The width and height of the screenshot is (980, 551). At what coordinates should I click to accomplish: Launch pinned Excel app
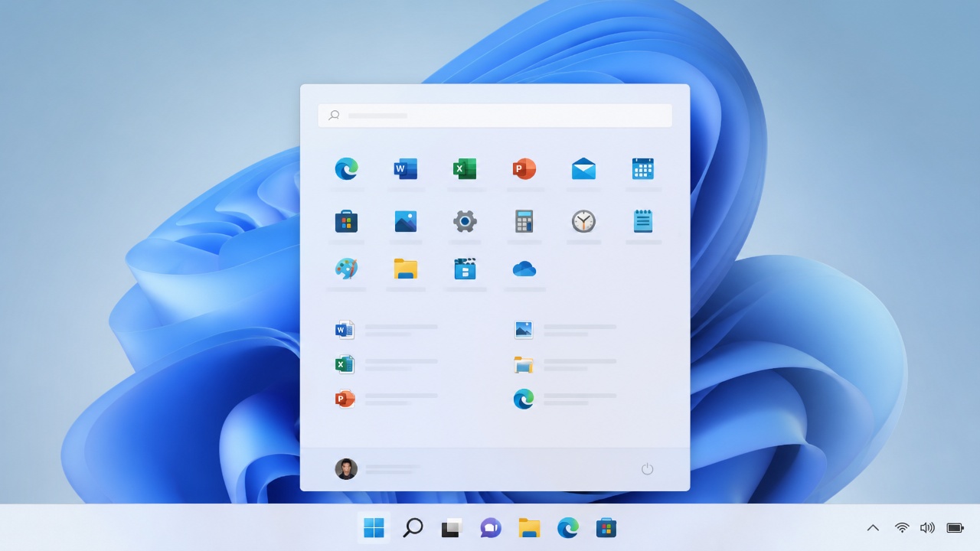(465, 168)
